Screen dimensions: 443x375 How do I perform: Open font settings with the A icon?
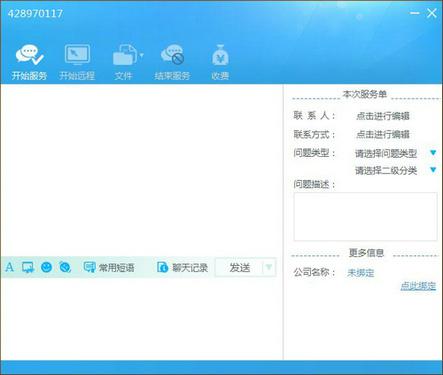click(x=9, y=267)
